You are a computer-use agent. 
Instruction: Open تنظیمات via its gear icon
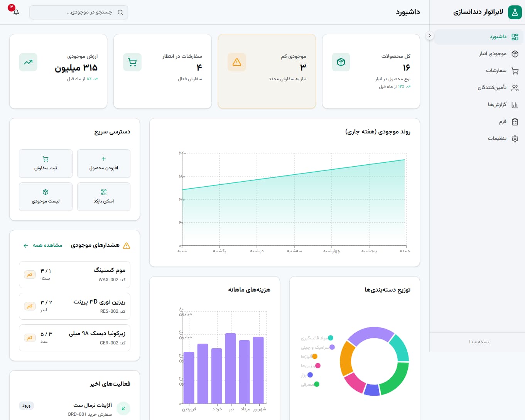(x=515, y=139)
